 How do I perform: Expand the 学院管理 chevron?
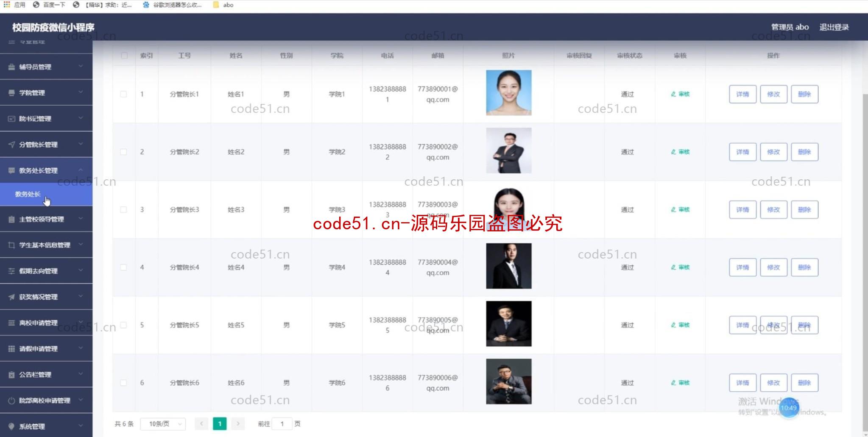81,92
